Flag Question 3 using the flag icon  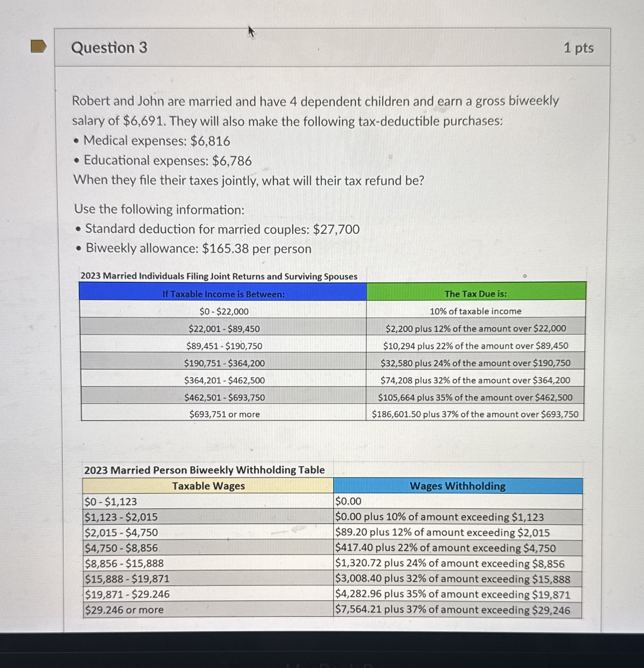click(38, 46)
